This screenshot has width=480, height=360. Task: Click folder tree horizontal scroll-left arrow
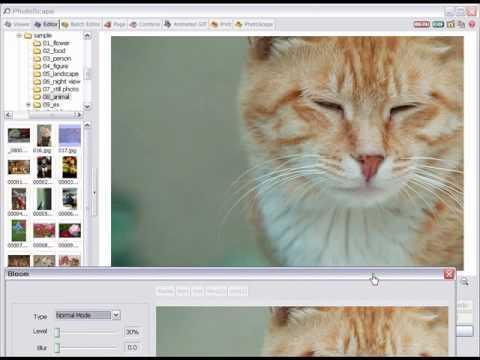click(9, 115)
